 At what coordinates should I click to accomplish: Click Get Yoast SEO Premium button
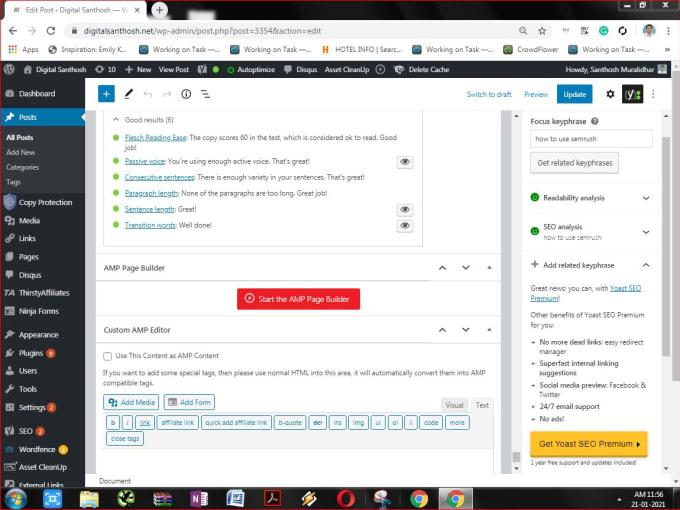tap(588, 444)
